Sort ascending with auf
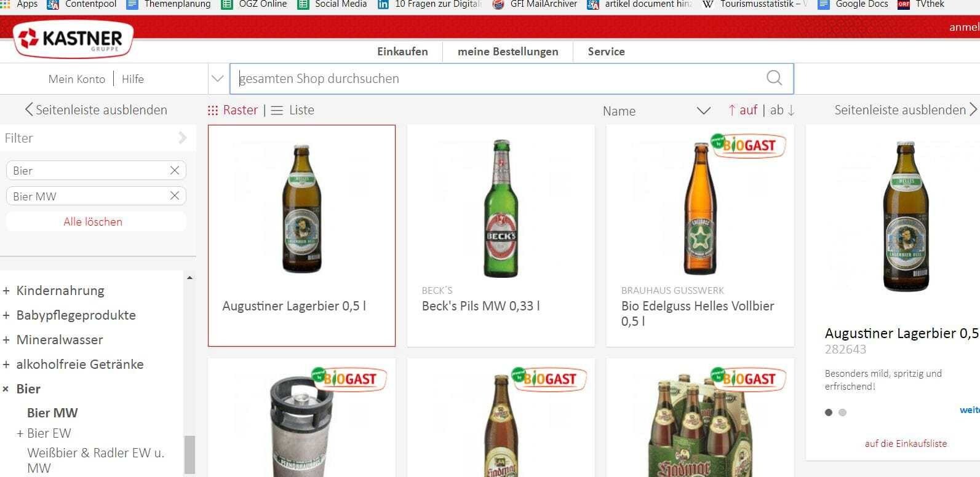 tap(743, 110)
